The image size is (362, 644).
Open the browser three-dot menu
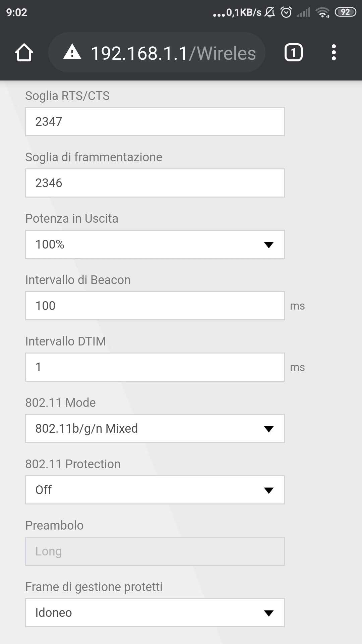pyautogui.click(x=334, y=53)
